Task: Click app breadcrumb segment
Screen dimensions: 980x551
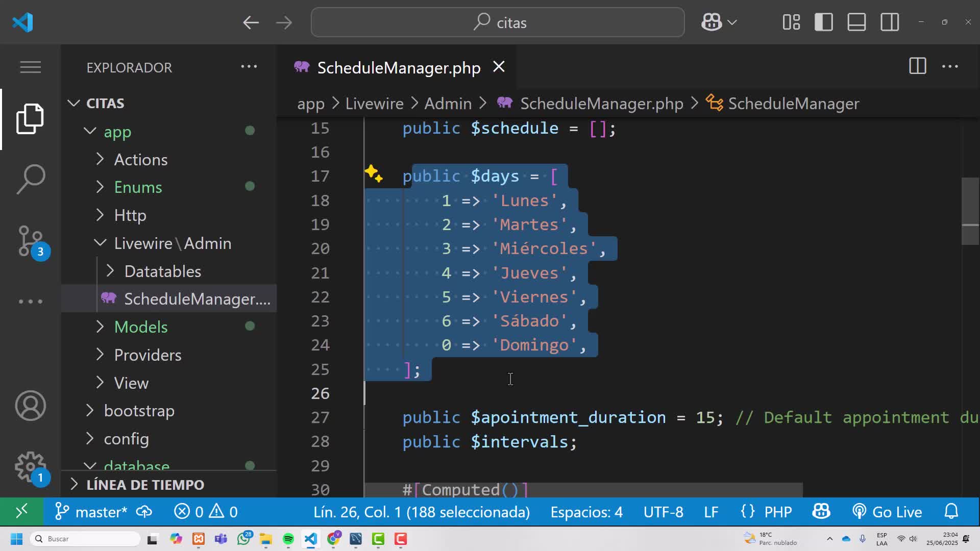Action: [311, 104]
